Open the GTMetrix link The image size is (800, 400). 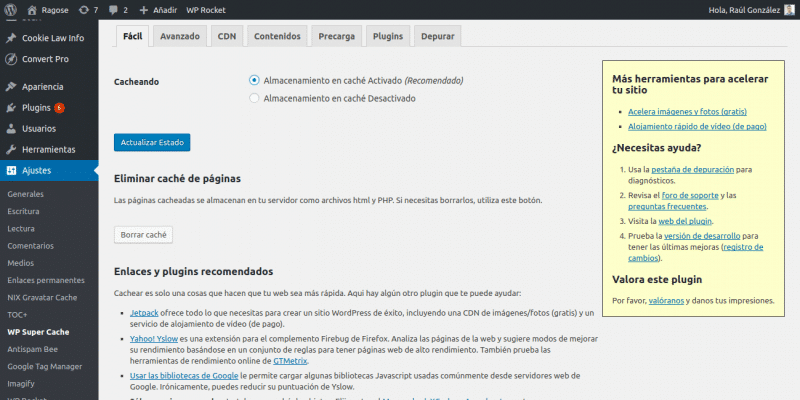(290, 361)
